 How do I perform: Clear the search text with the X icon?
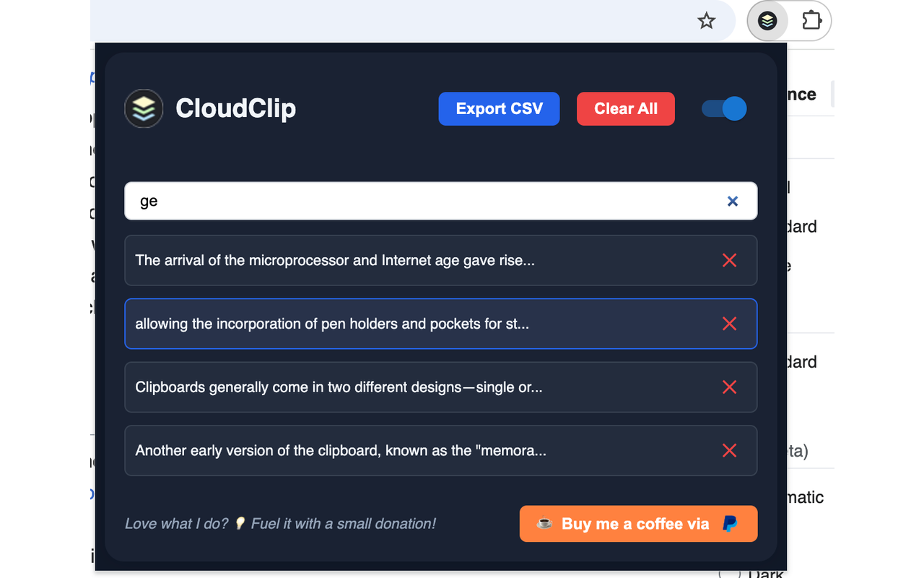click(x=733, y=202)
